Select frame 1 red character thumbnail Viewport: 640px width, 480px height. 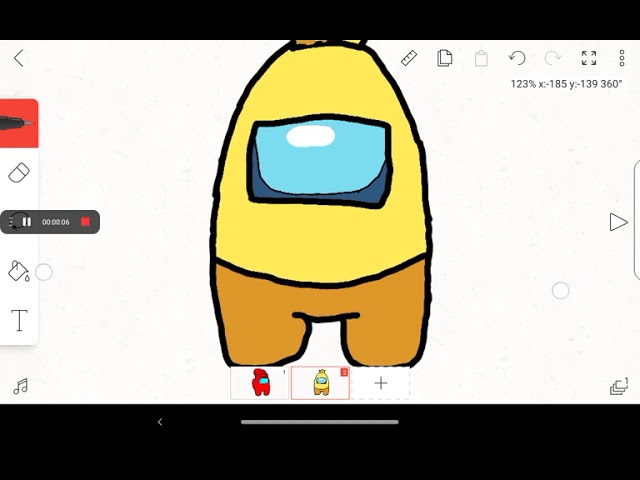[x=260, y=383]
